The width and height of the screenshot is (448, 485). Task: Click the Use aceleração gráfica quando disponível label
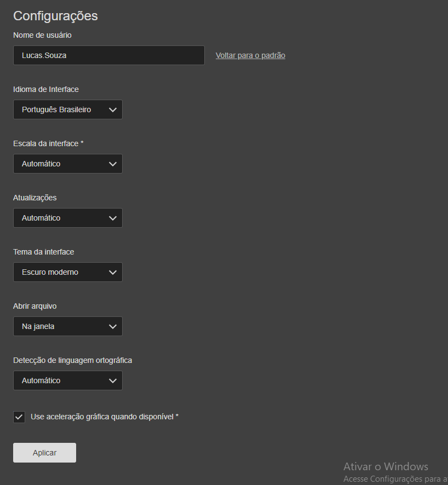pyautogui.click(x=105, y=417)
